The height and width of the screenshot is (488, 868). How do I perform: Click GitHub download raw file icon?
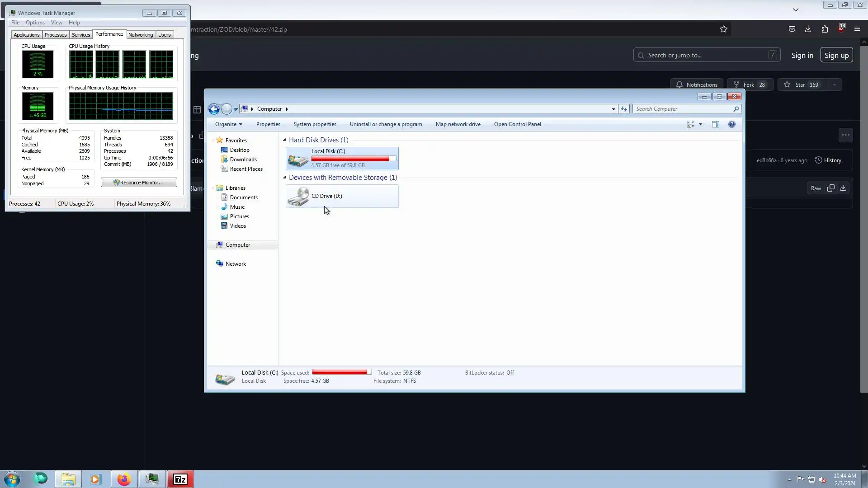[x=843, y=188]
